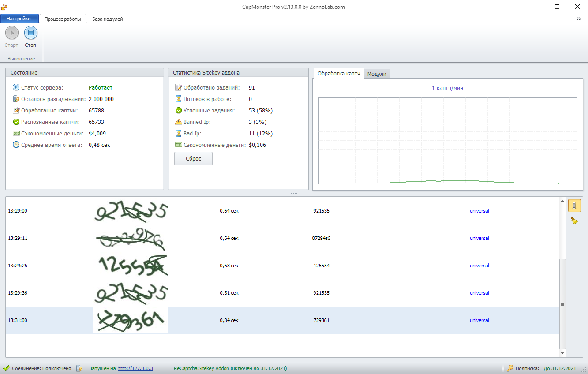Click the Start execution button

click(x=11, y=33)
